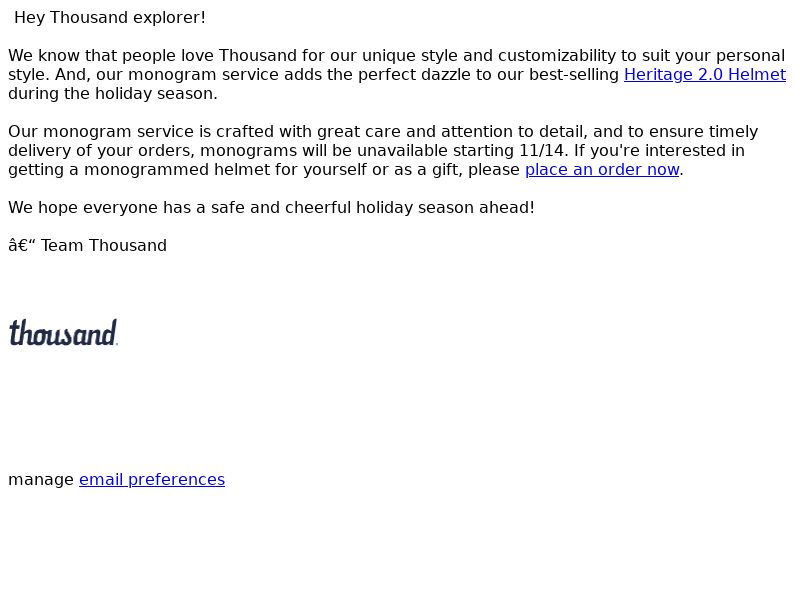Click the "Team Thousand" signature text
Image resolution: width=800 pixels, height=600 pixels.
pos(104,246)
